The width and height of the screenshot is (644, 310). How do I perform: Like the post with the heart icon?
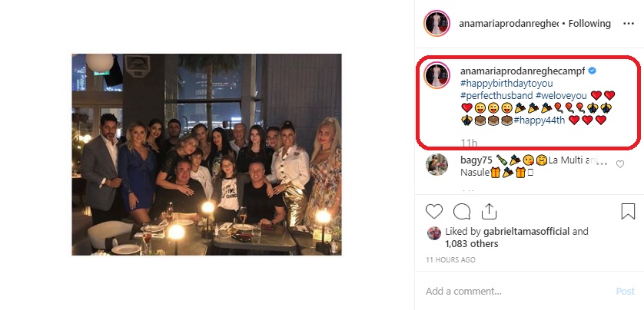pyautogui.click(x=434, y=211)
